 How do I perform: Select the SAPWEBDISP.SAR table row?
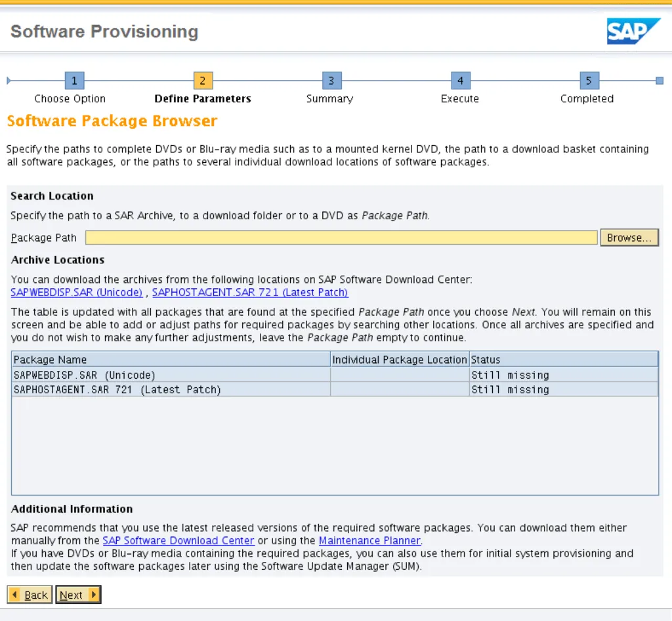point(171,375)
